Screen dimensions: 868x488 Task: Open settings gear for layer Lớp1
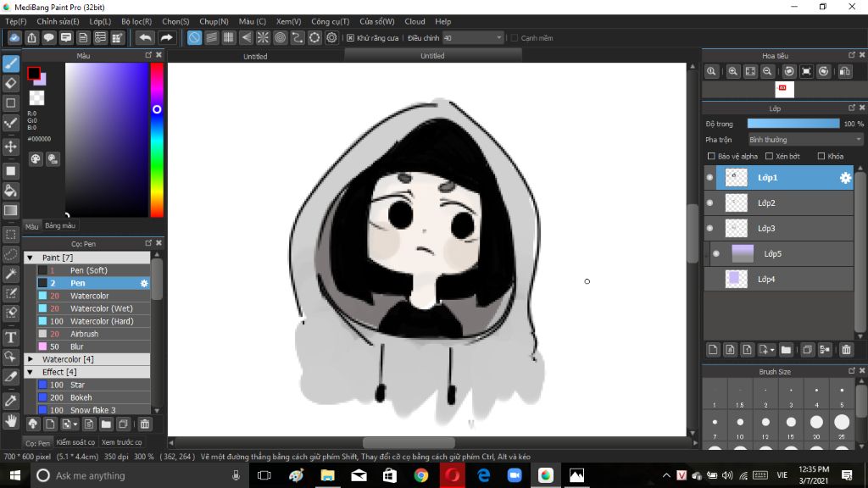pos(845,178)
